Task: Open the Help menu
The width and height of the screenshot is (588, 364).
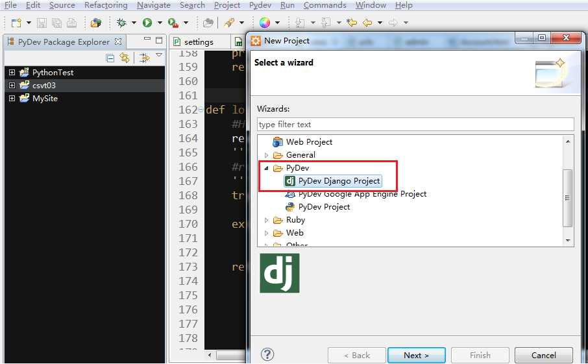Action: (x=404, y=5)
